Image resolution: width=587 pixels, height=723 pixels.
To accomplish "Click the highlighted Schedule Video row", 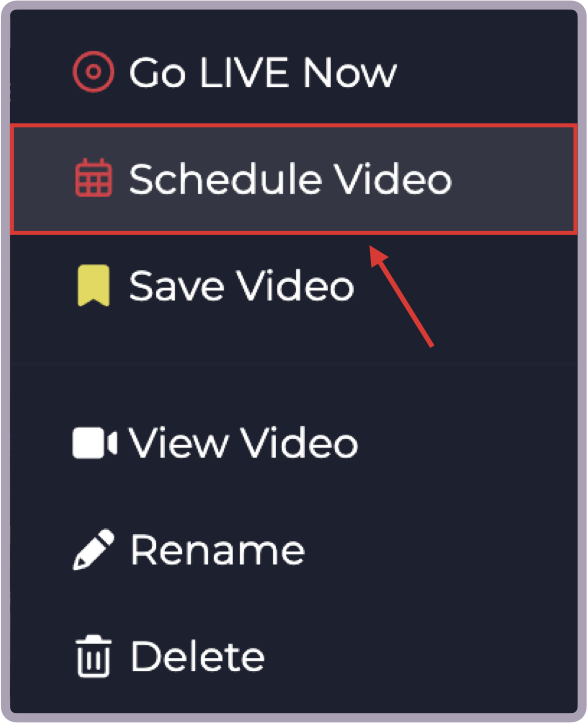I will pyautogui.click(x=294, y=179).
